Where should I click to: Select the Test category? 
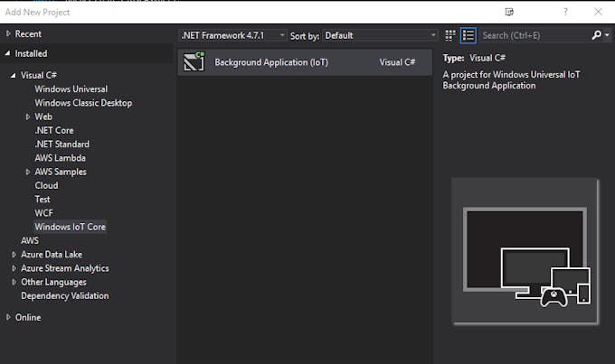pyautogui.click(x=43, y=199)
